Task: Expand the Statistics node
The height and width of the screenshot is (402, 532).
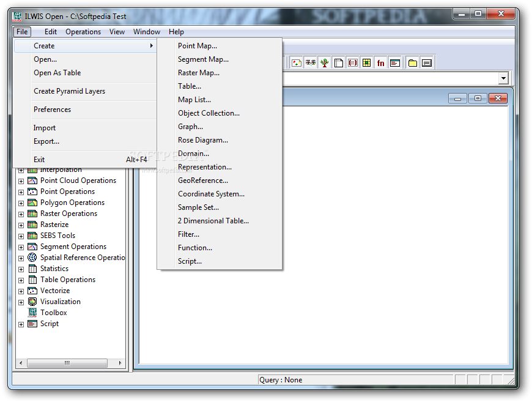Action: point(21,269)
